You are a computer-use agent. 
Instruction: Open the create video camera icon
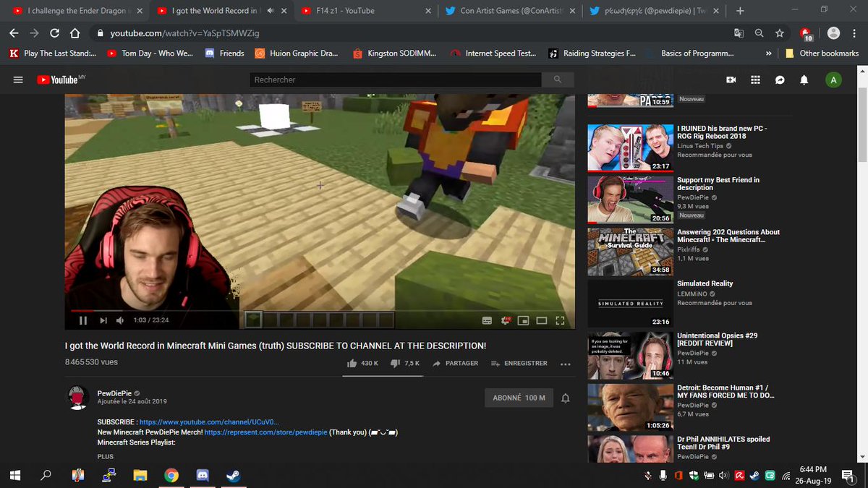(x=731, y=80)
